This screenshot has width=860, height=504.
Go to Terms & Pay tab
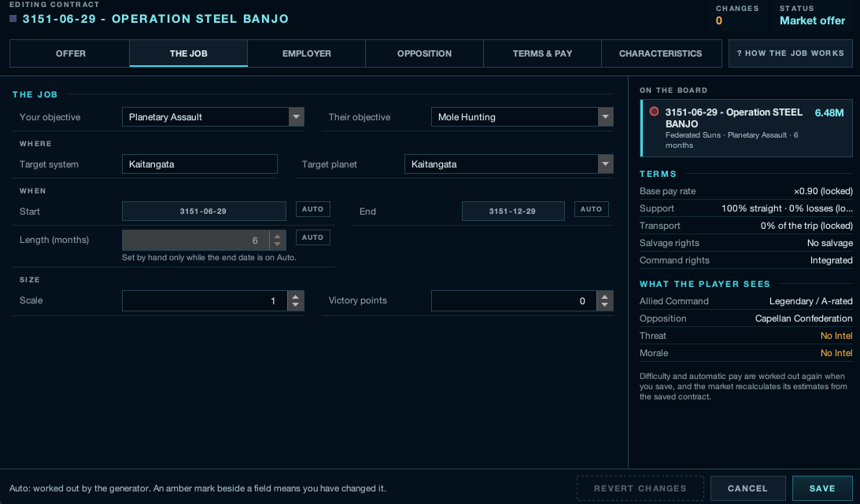tap(542, 53)
